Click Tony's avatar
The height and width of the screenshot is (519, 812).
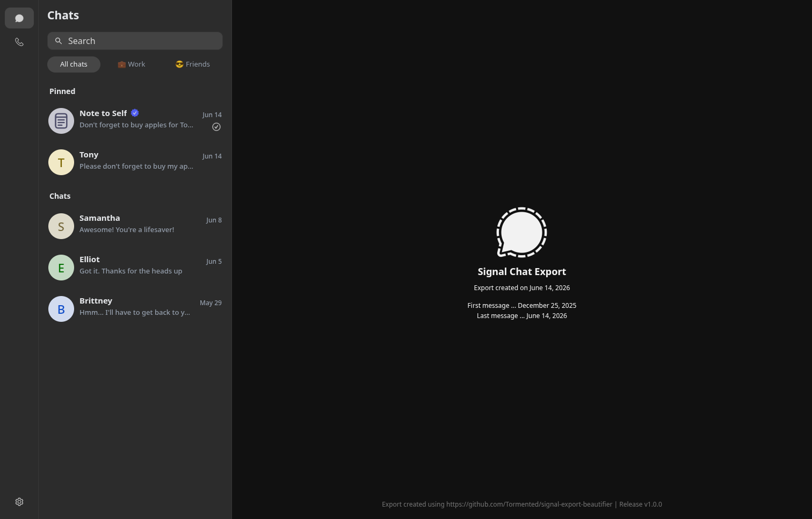pos(61,162)
